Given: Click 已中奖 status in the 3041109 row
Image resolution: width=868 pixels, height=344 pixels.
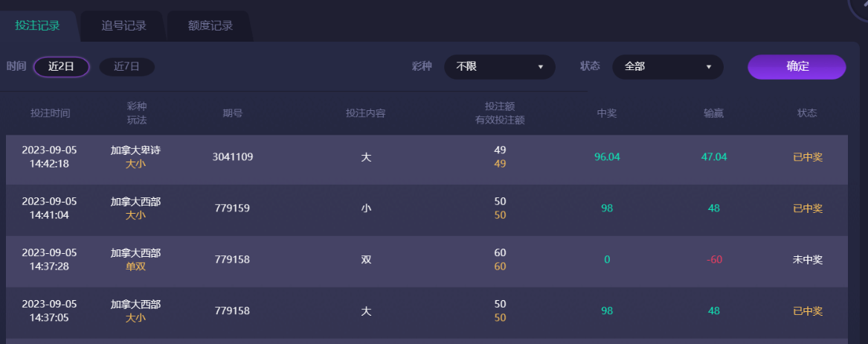Looking at the screenshot, I should tap(808, 157).
